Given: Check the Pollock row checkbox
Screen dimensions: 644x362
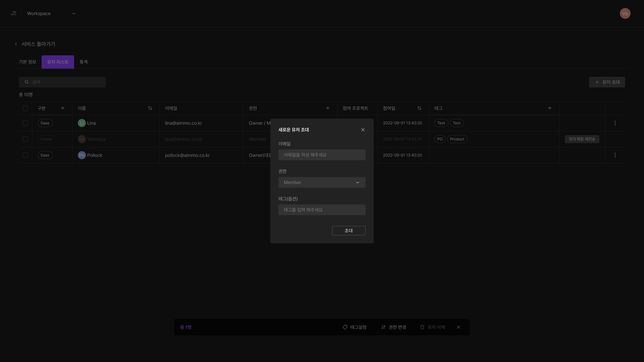Looking at the screenshot, I should [25, 155].
